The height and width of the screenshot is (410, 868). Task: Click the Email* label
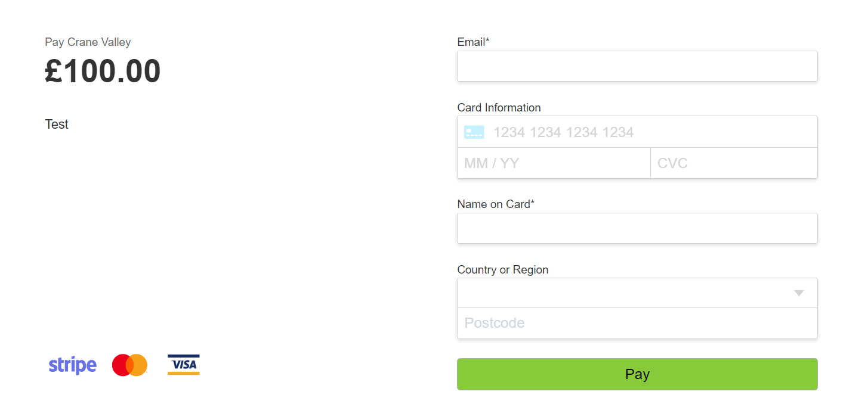(473, 42)
